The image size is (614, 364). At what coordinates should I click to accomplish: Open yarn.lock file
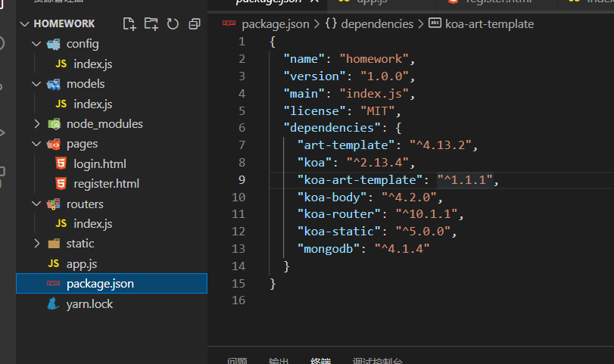click(89, 303)
